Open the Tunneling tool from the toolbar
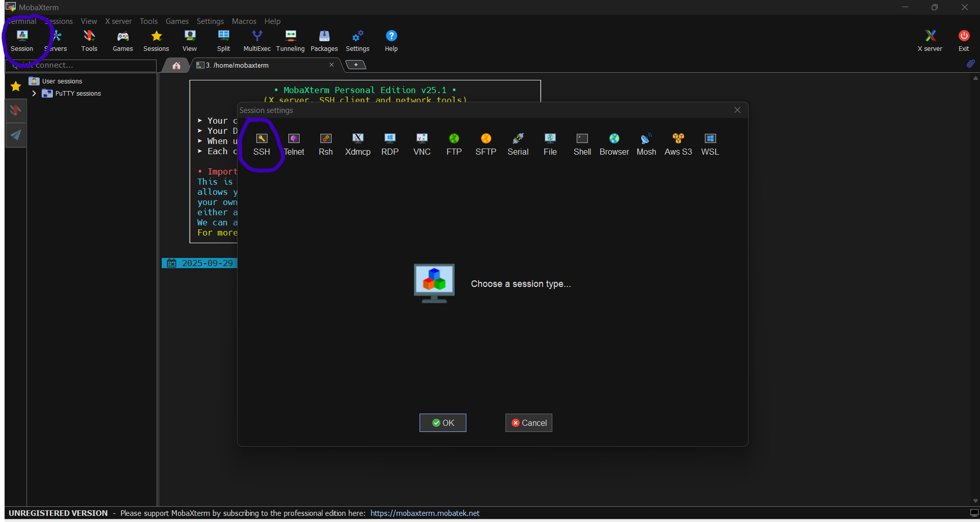Image resolution: width=980 pixels, height=522 pixels. coord(290,41)
